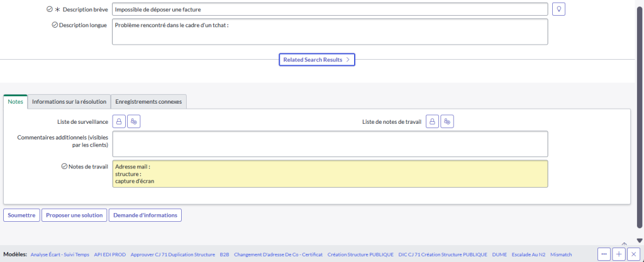Unlock the Liste de surveillance field

point(119,121)
